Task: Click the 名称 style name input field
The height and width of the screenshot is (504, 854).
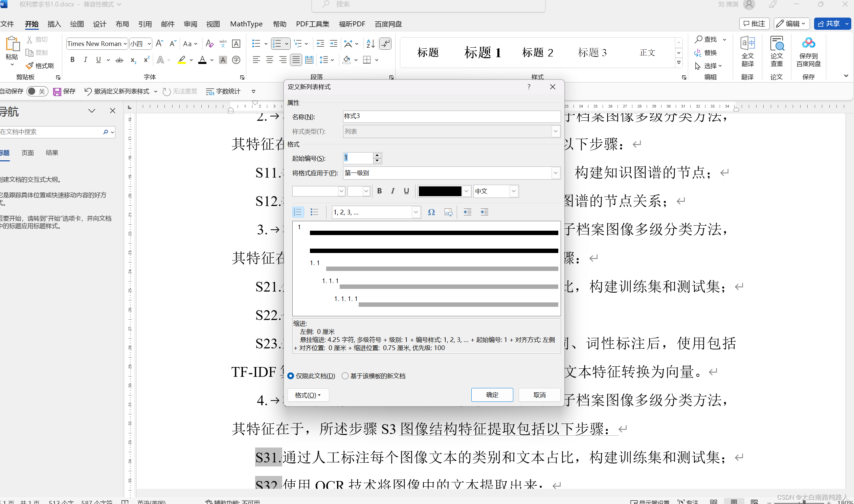Action: point(451,116)
